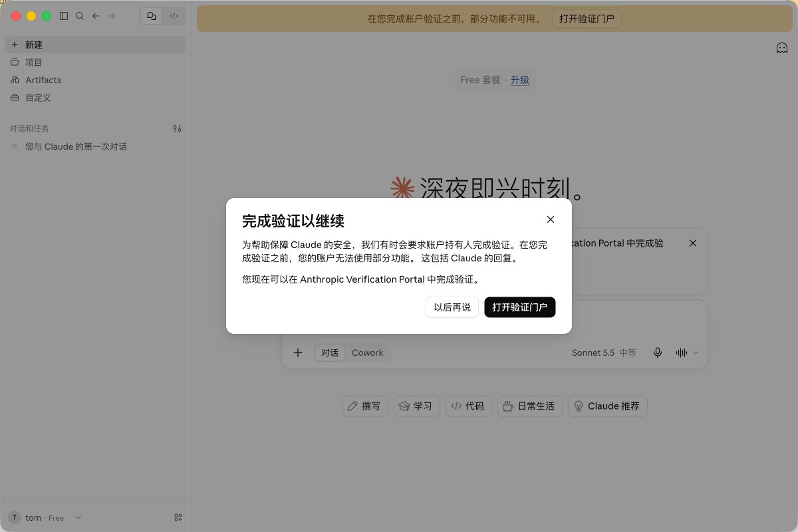Go back with left arrow

click(96, 16)
